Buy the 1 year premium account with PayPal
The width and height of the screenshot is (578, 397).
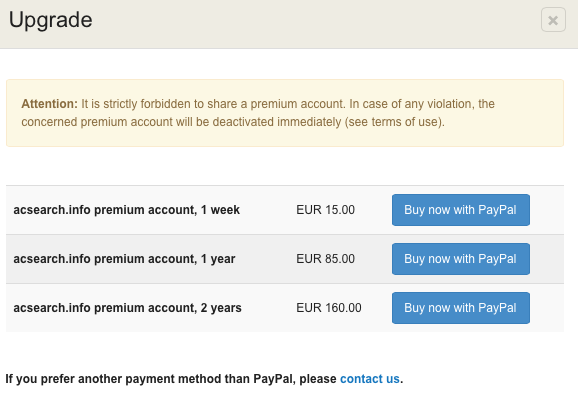[461, 259]
